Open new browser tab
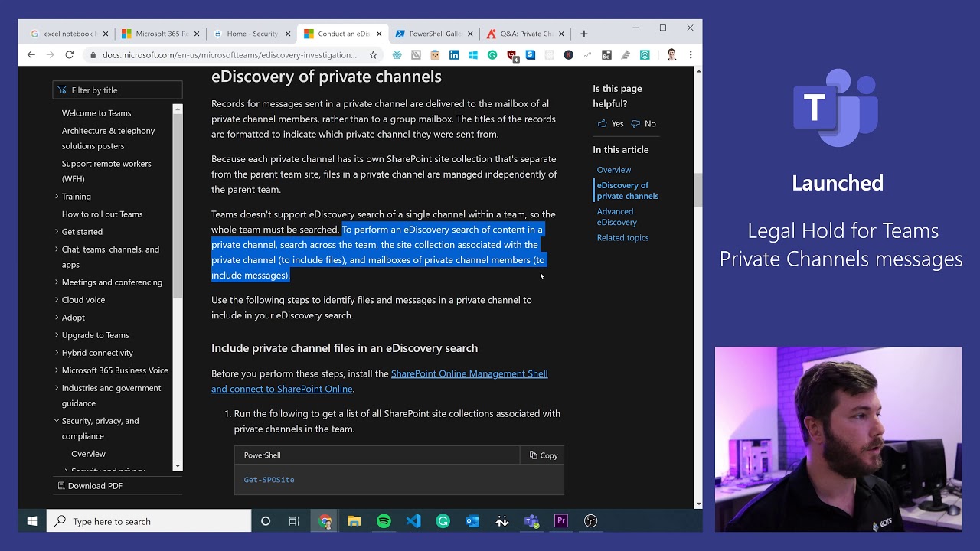Viewport: 980px width, 551px height. 584,34
